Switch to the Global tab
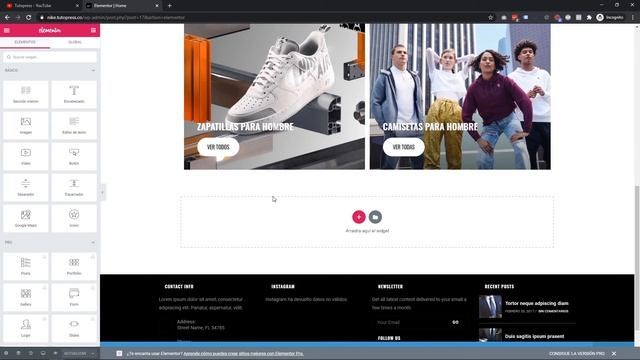Viewport: 640px width, 360px height. point(75,42)
